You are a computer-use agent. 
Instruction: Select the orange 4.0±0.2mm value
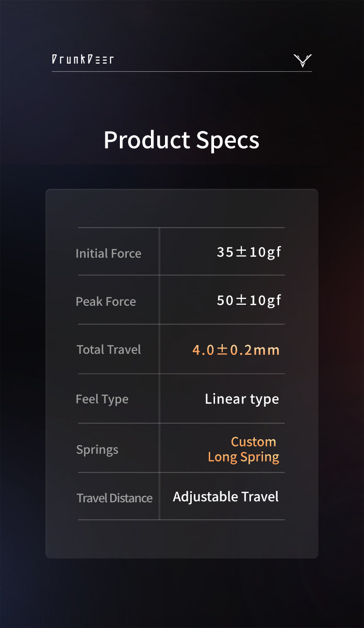236,350
